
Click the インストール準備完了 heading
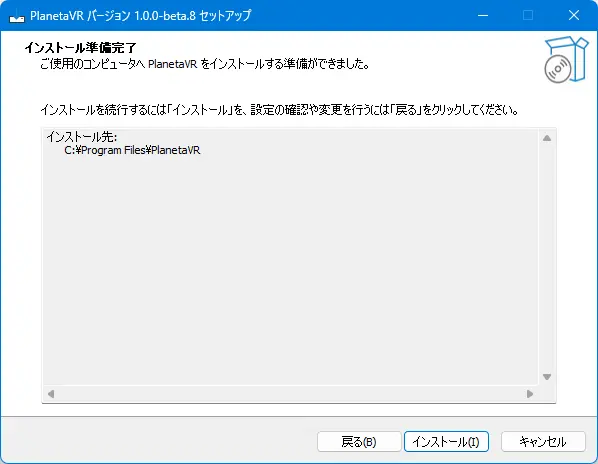point(80,48)
